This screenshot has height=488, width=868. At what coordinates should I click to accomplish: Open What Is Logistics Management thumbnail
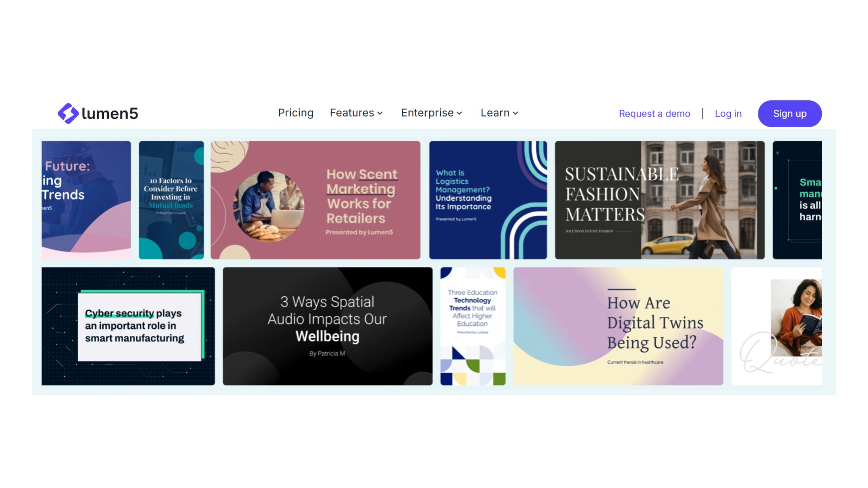[x=488, y=200]
